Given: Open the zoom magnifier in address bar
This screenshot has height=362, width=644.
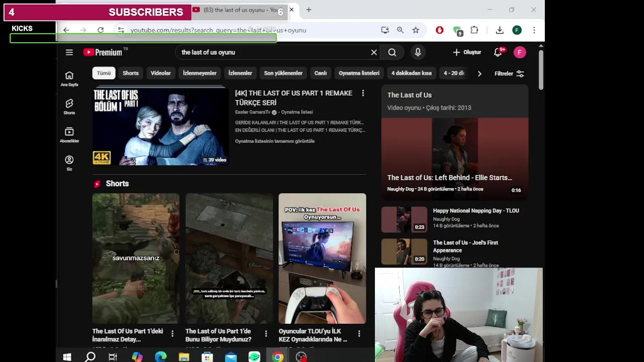Looking at the screenshot, I should pyautogui.click(x=400, y=30).
